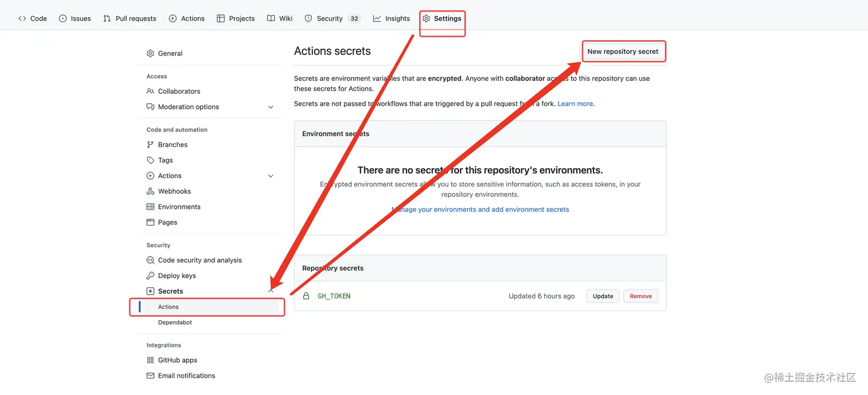
Task: Click the GH_TOKEN secret name
Action: [334, 296]
